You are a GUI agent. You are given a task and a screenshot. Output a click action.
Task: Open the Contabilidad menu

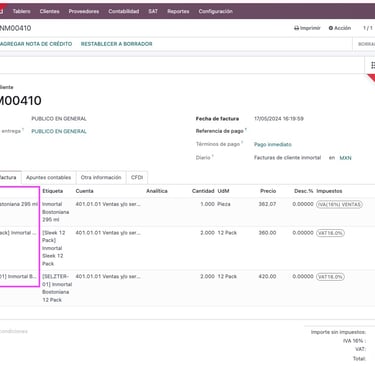click(123, 11)
